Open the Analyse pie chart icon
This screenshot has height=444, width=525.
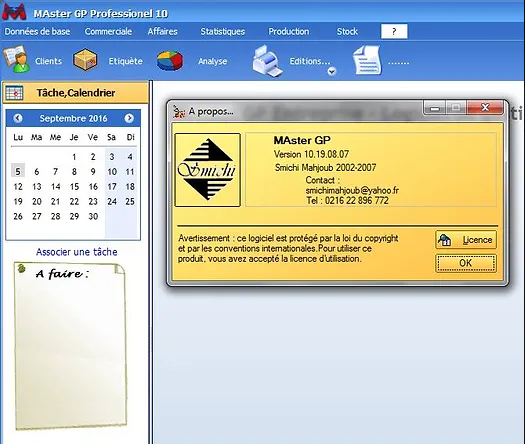pos(170,61)
